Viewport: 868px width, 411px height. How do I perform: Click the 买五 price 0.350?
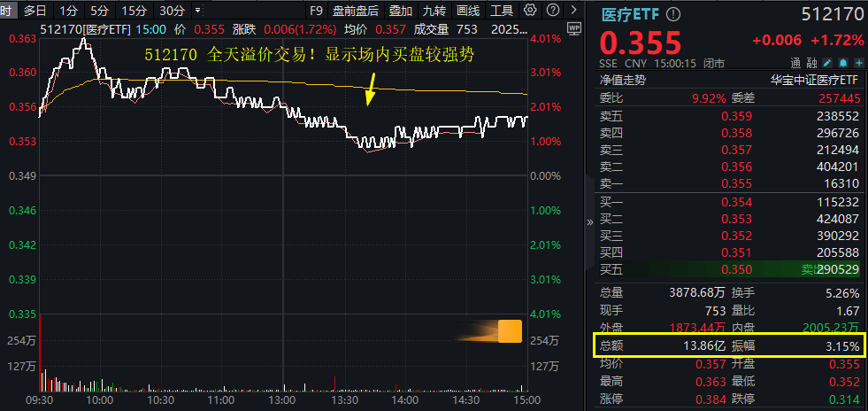coord(737,270)
